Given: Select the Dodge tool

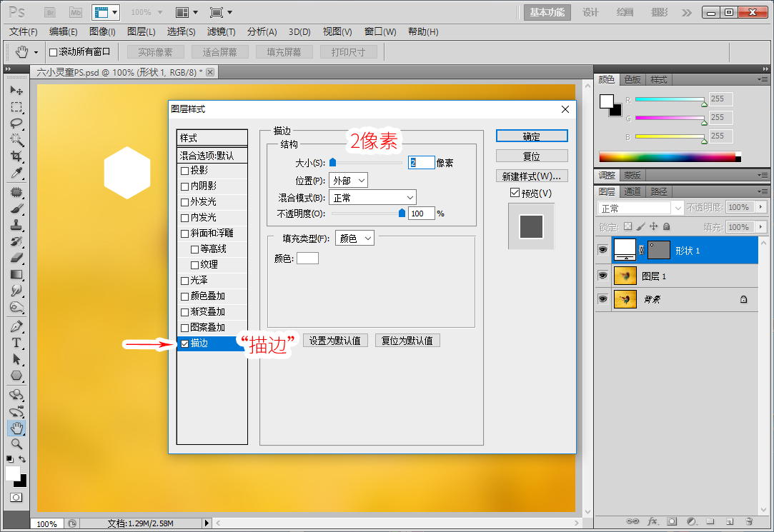Looking at the screenshot, I should 16,307.
